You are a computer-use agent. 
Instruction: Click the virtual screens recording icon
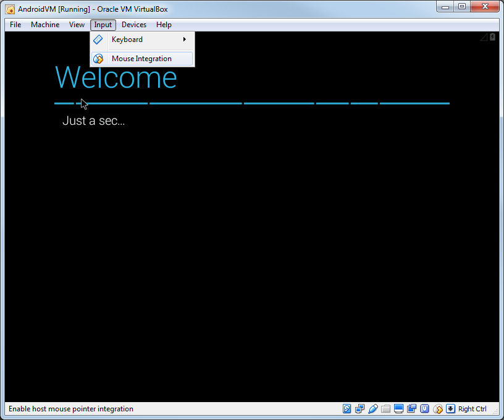point(411,409)
